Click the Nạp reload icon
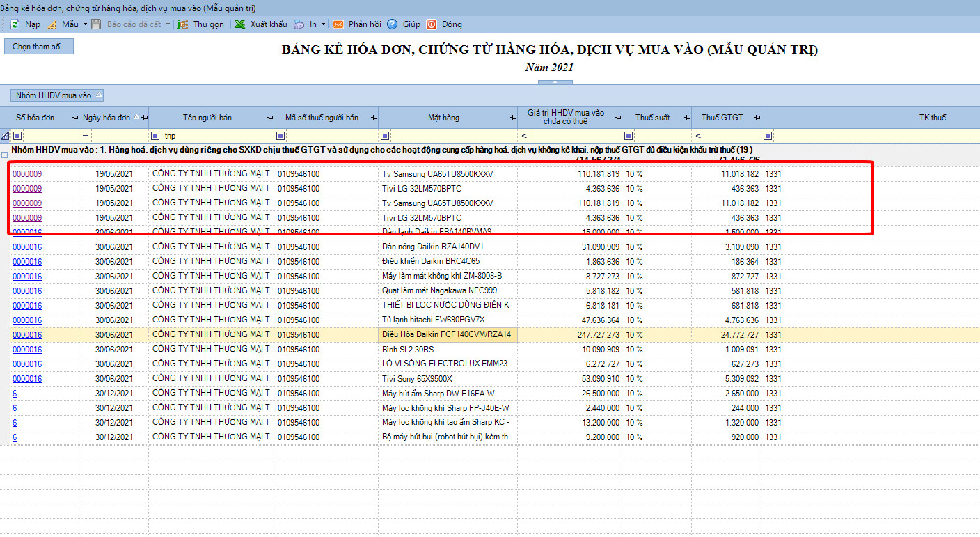Image resolution: width=980 pixels, height=537 pixels. [x=15, y=24]
